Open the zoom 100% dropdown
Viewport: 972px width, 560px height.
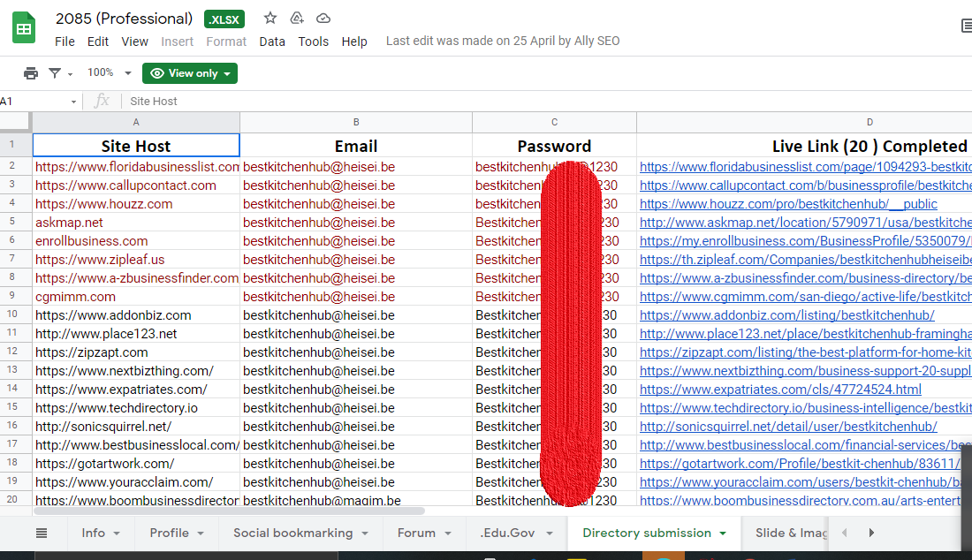[x=109, y=73]
